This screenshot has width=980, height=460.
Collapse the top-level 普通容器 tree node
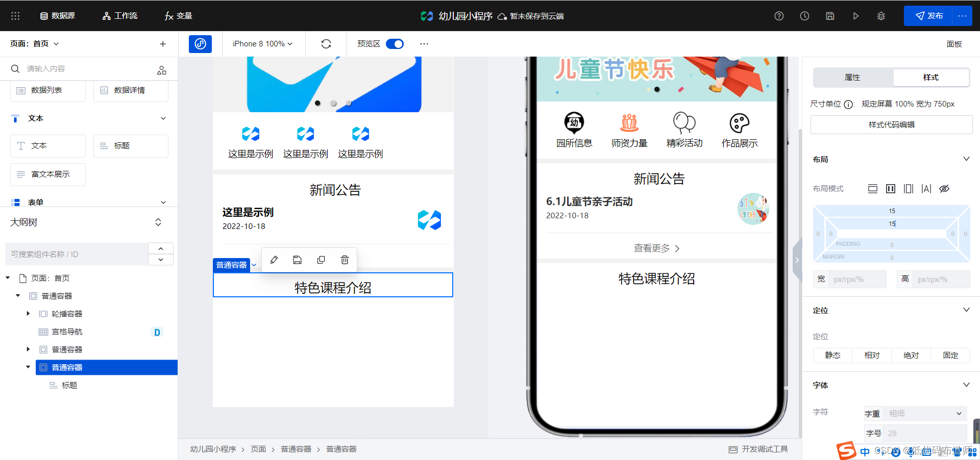click(x=18, y=296)
